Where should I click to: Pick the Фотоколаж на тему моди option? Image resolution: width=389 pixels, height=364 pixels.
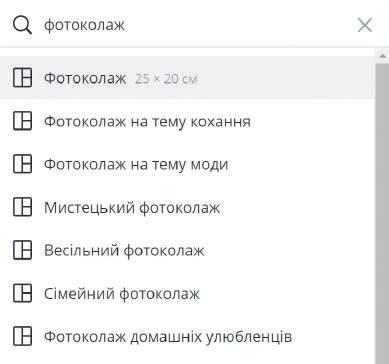pyautogui.click(x=187, y=164)
